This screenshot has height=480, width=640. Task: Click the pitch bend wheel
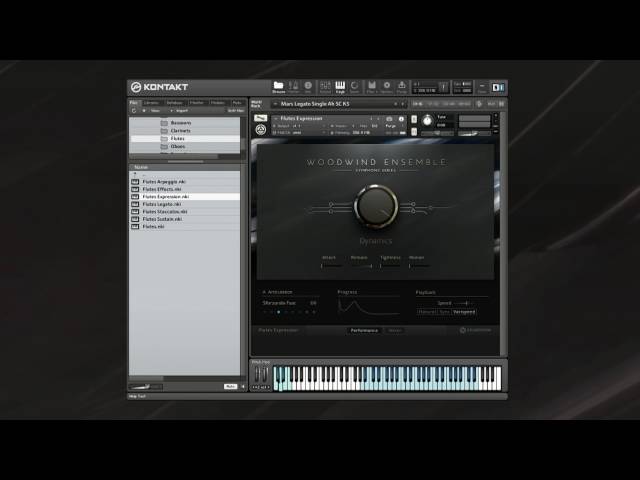click(257, 374)
